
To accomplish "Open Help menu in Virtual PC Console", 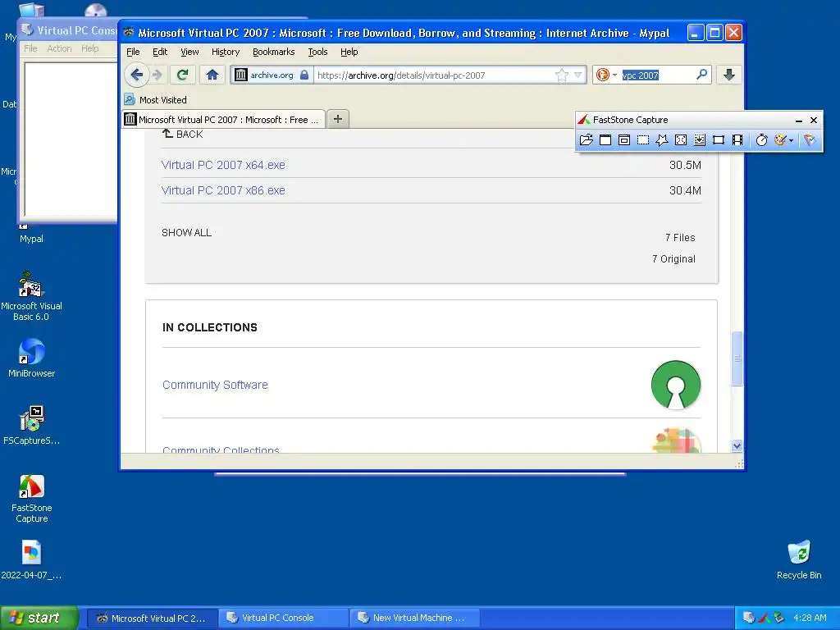I will coord(90,48).
